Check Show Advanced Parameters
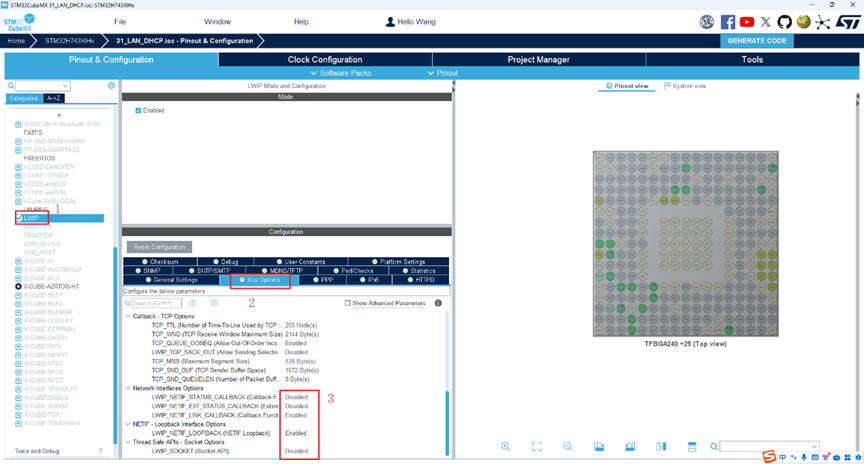This screenshot has height=464, width=864. tap(347, 303)
